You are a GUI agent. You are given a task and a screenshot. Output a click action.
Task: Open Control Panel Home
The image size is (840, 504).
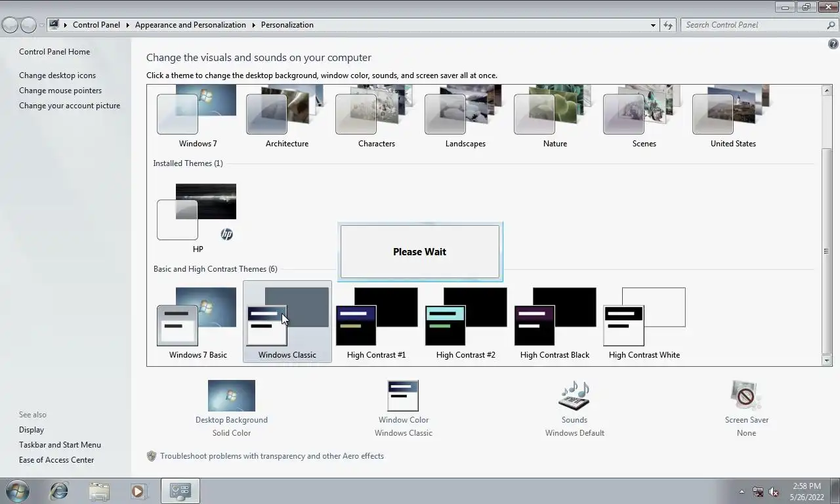click(54, 52)
